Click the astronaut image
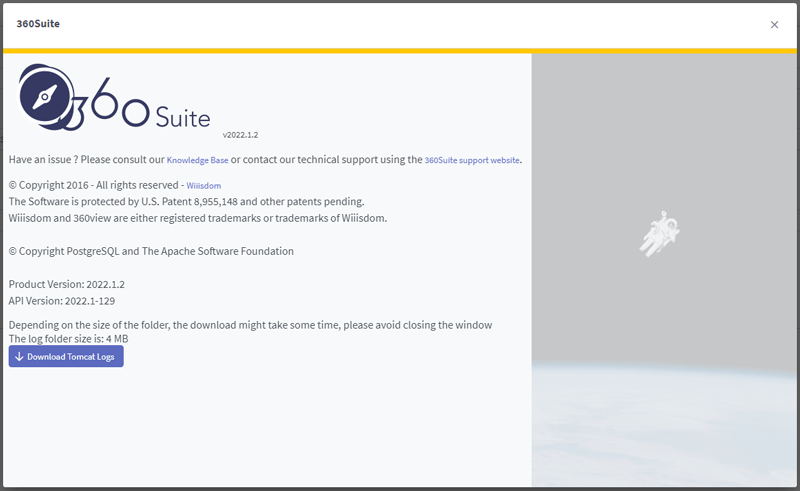Screen dimensions: 800x491 [x=659, y=234]
